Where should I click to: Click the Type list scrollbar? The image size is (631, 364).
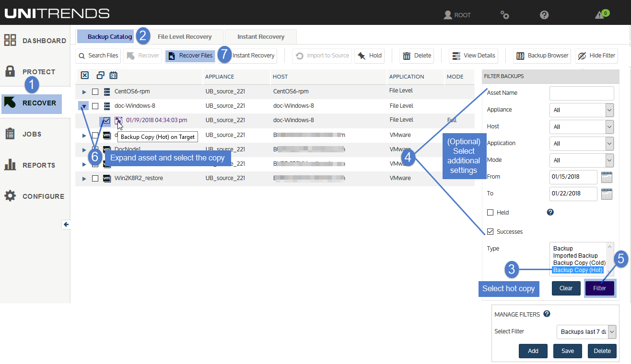click(610, 259)
